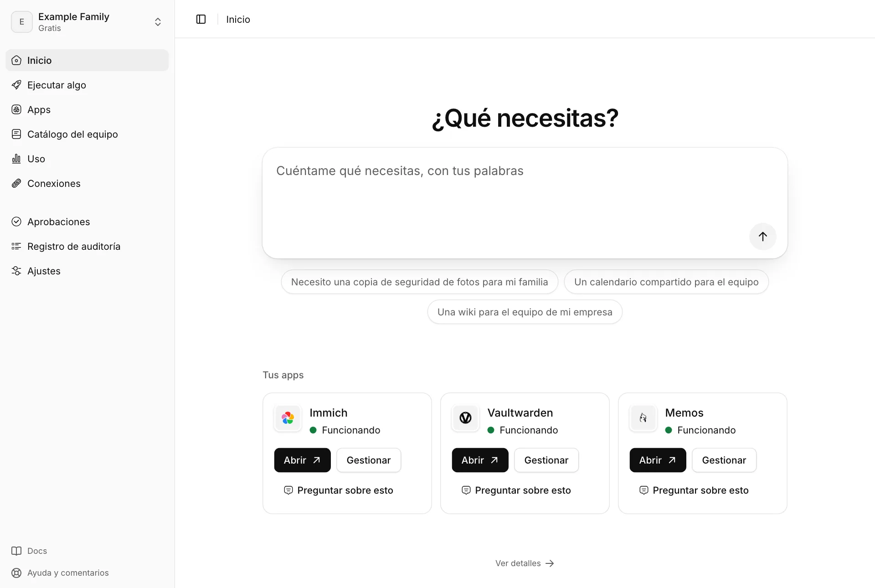Click Preguntar sobre esto under Vaultwarden
875x588 pixels.
pos(516,490)
